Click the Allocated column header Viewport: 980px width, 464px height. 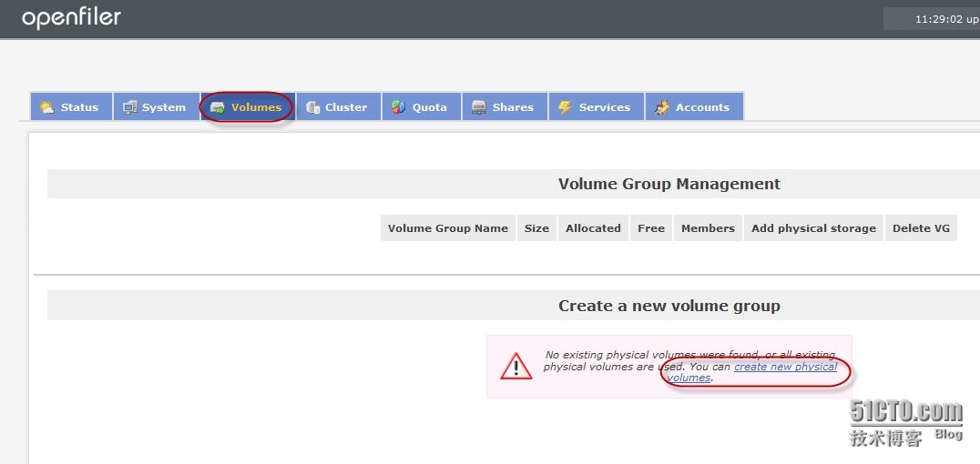click(593, 228)
